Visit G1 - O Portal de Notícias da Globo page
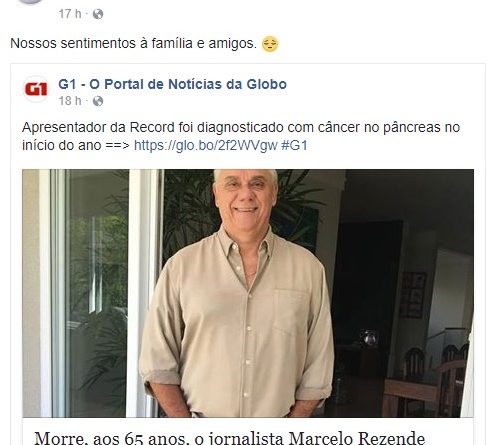 [x=172, y=84]
